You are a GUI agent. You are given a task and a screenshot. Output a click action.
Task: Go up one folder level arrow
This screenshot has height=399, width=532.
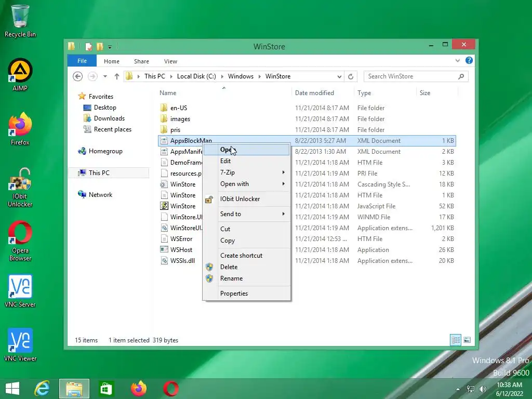(117, 76)
